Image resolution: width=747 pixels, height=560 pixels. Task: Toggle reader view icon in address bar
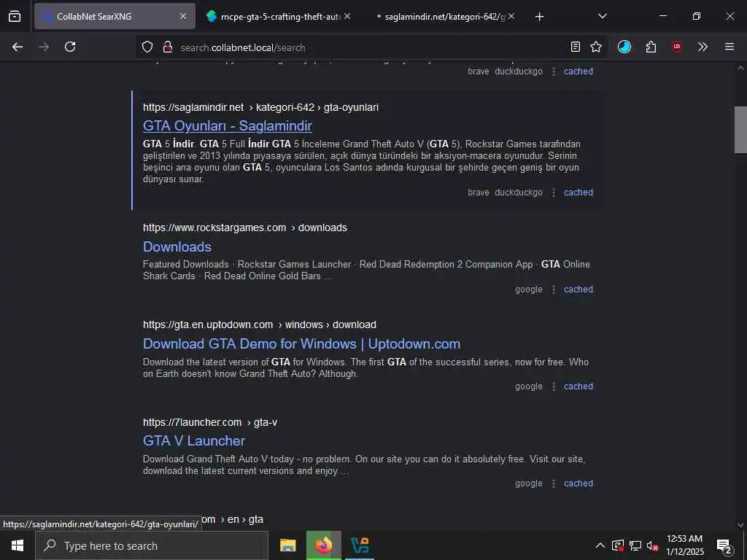(x=576, y=47)
